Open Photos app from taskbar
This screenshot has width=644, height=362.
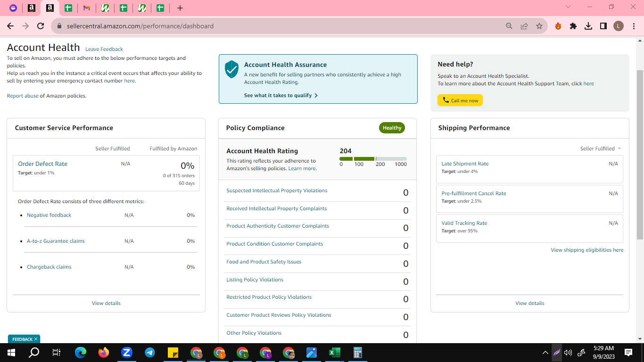(x=312, y=353)
